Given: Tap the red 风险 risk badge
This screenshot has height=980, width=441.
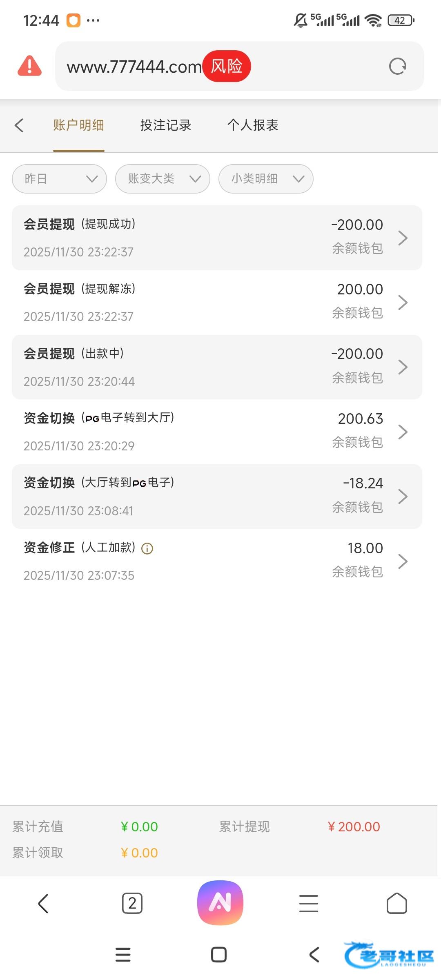Looking at the screenshot, I should point(227,66).
